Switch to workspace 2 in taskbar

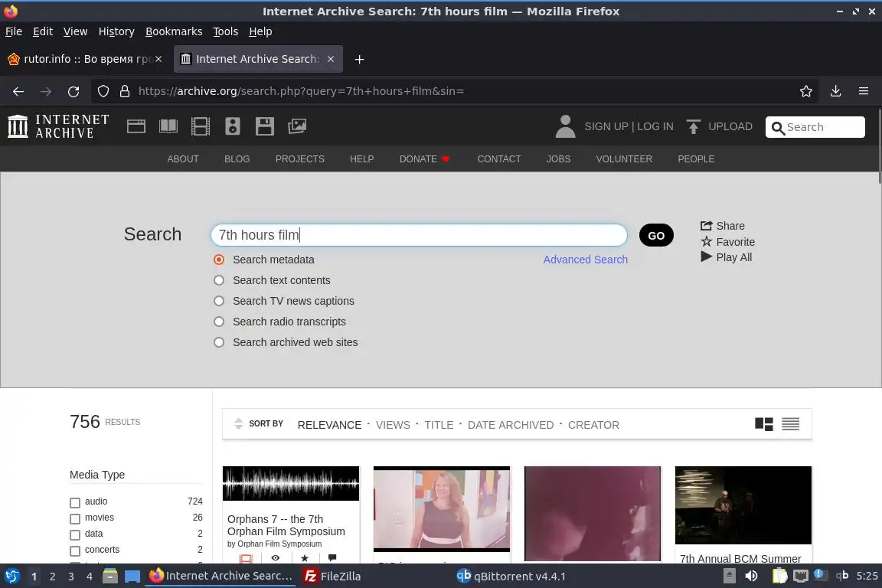(52, 577)
